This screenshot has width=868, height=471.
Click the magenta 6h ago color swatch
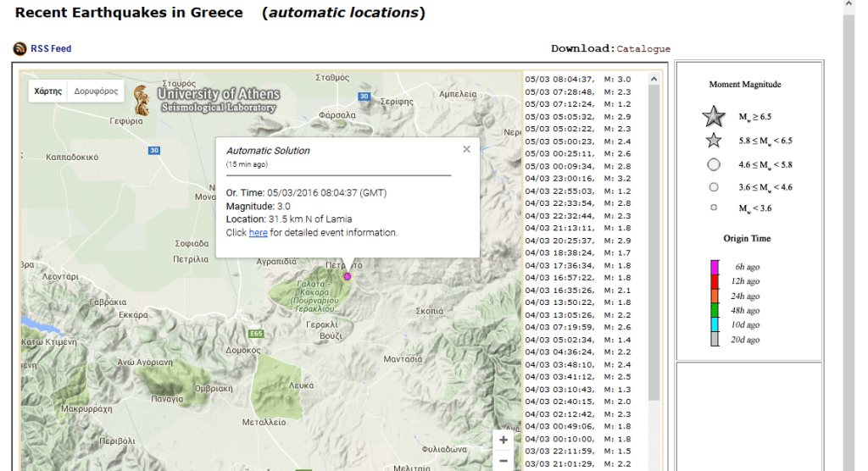coord(715,267)
